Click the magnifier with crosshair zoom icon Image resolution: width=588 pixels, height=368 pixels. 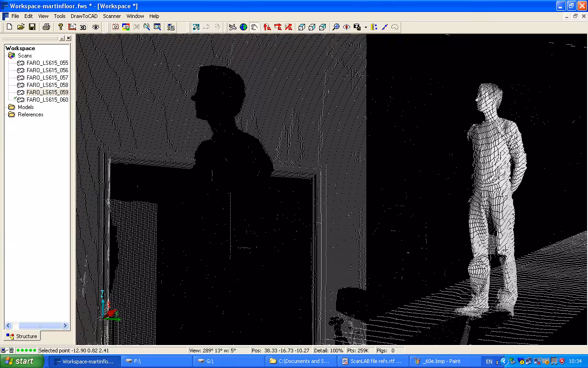coord(336,27)
